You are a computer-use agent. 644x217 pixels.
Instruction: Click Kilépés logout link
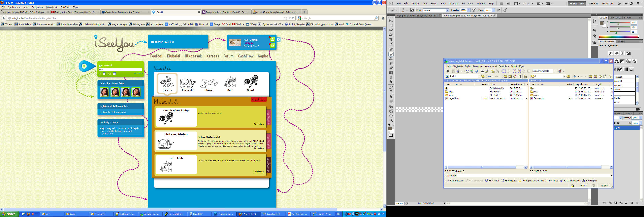[249, 43]
